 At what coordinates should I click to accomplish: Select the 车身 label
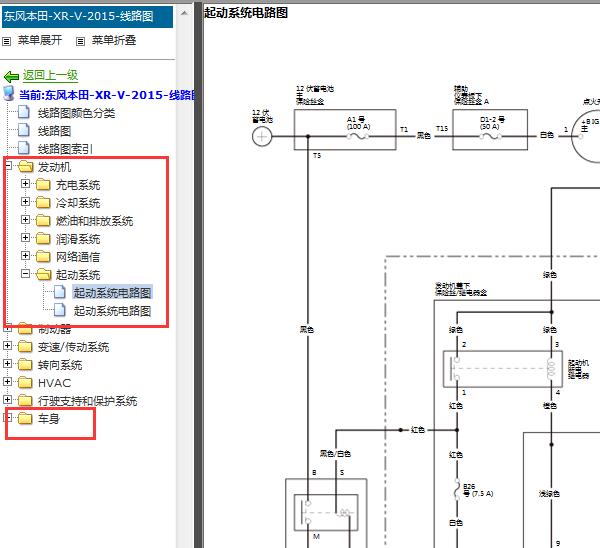pyautogui.click(x=49, y=419)
